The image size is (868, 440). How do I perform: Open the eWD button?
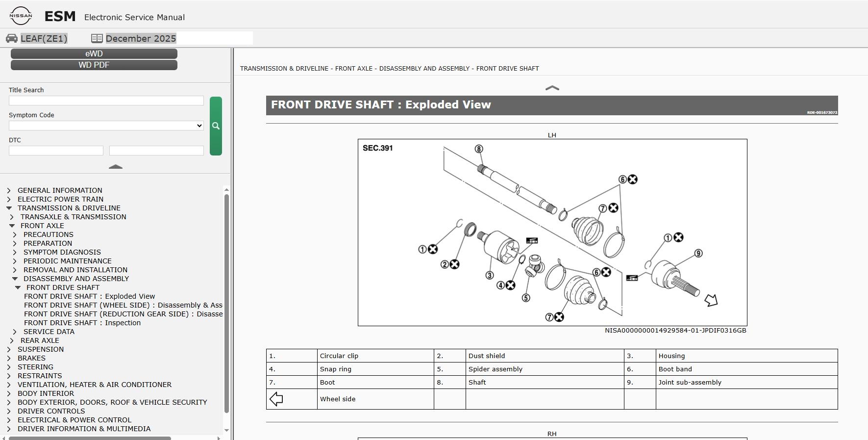coord(94,53)
